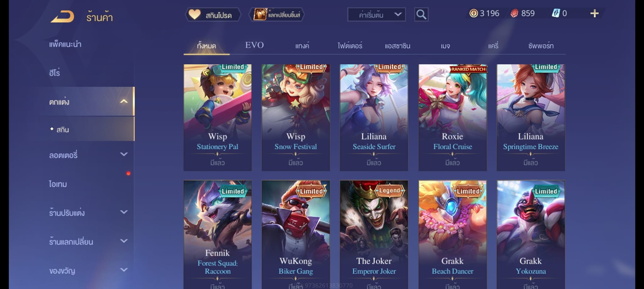Switch to the EVO tab
This screenshot has height=289, width=644.
pos(254,45)
